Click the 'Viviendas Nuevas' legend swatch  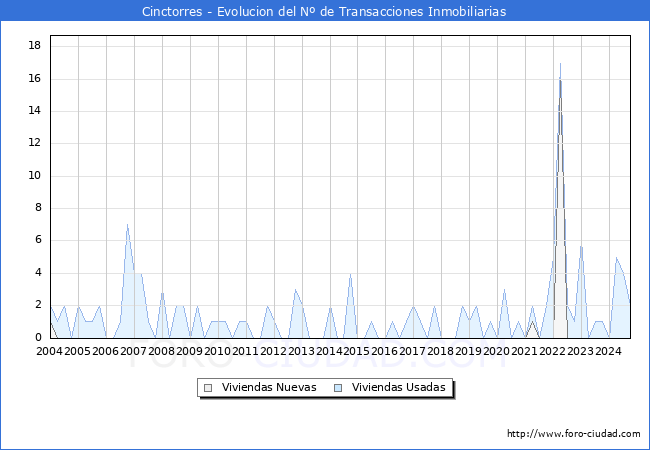[208, 388]
